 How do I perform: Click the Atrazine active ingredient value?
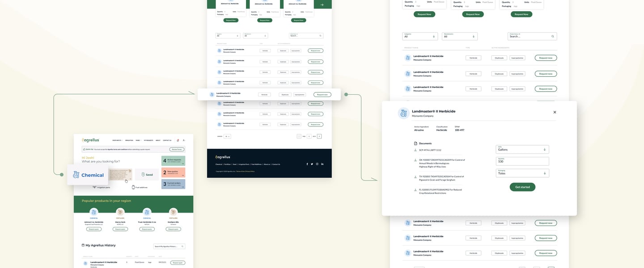[419, 130]
